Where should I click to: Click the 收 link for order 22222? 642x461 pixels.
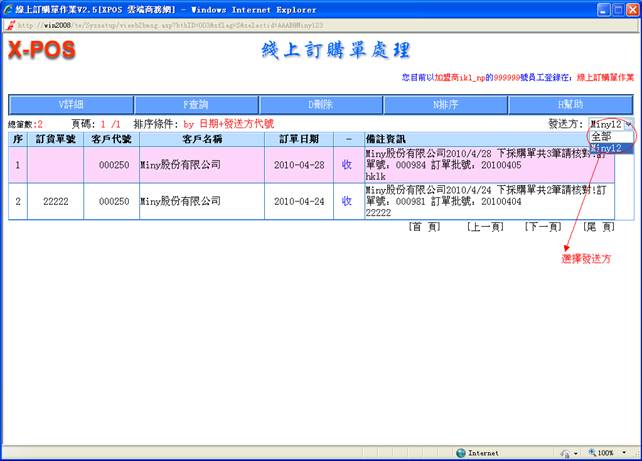click(x=346, y=201)
